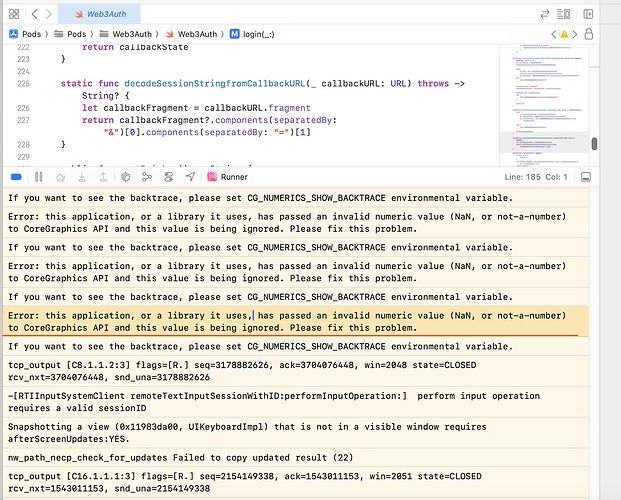Step into the function
621x500 pixels.
click(82, 177)
